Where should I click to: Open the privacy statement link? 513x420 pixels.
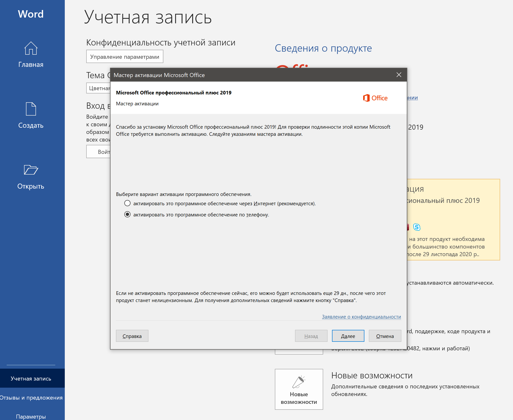(x=361, y=317)
